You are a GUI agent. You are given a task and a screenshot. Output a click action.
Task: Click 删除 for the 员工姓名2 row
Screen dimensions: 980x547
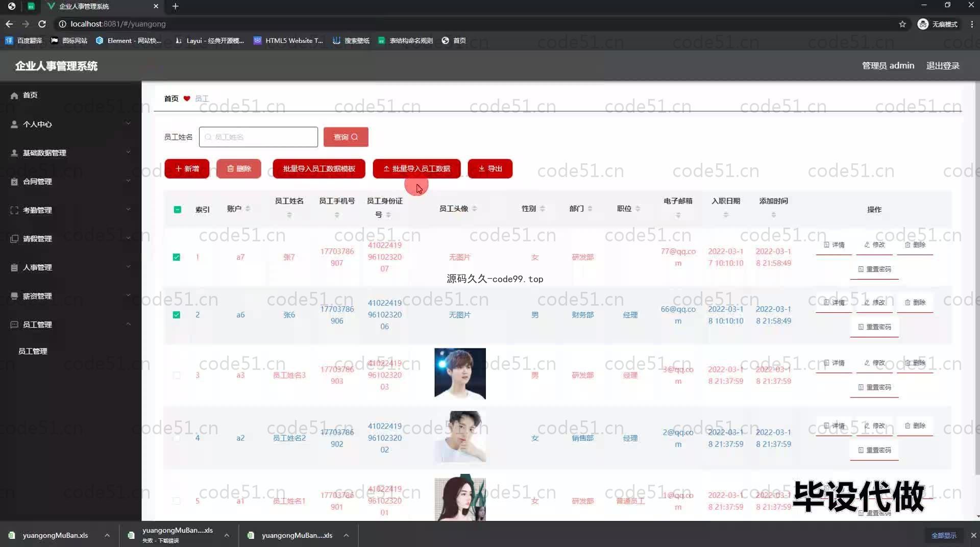(x=915, y=426)
